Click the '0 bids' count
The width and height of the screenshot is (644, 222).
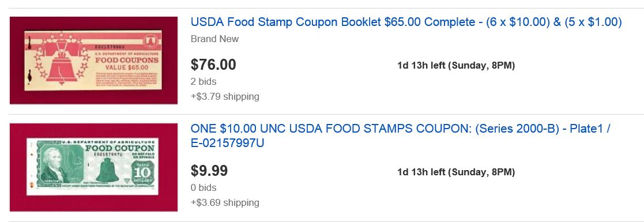click(204, 187)
